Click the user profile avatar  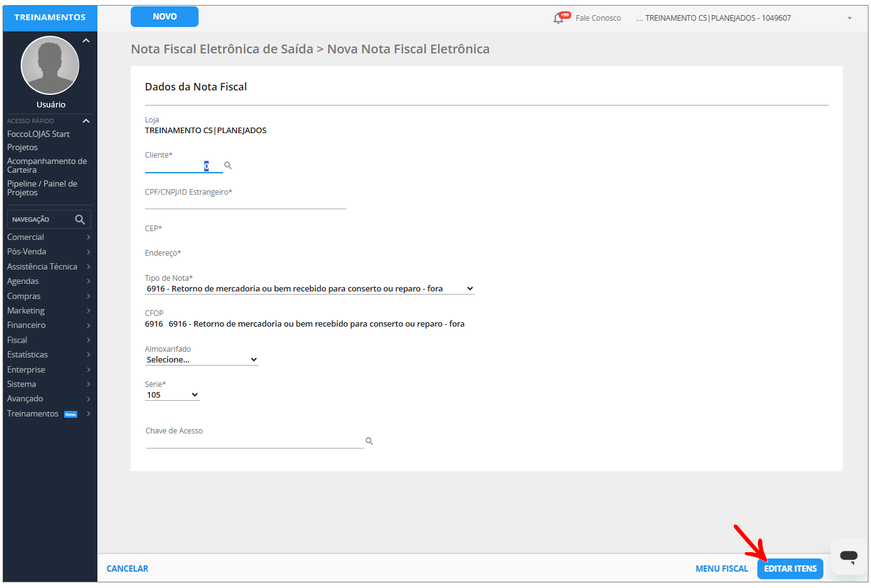pyautogui.click(x=50, y=65)
